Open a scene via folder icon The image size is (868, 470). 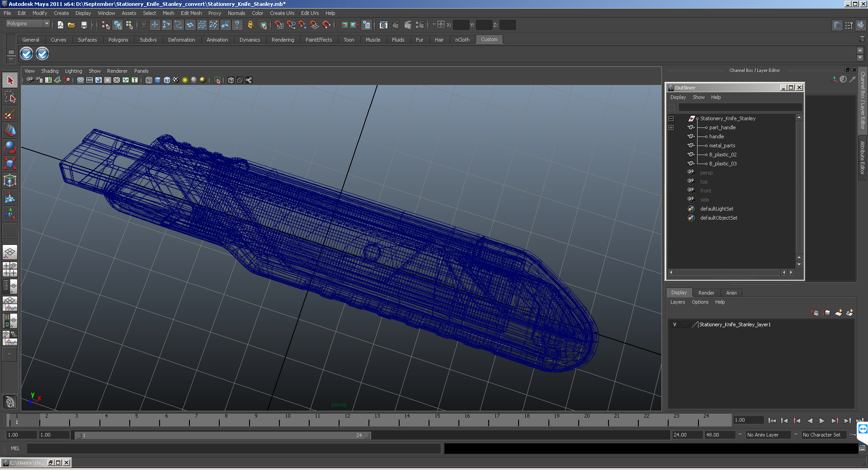click(x=71, y=25)
